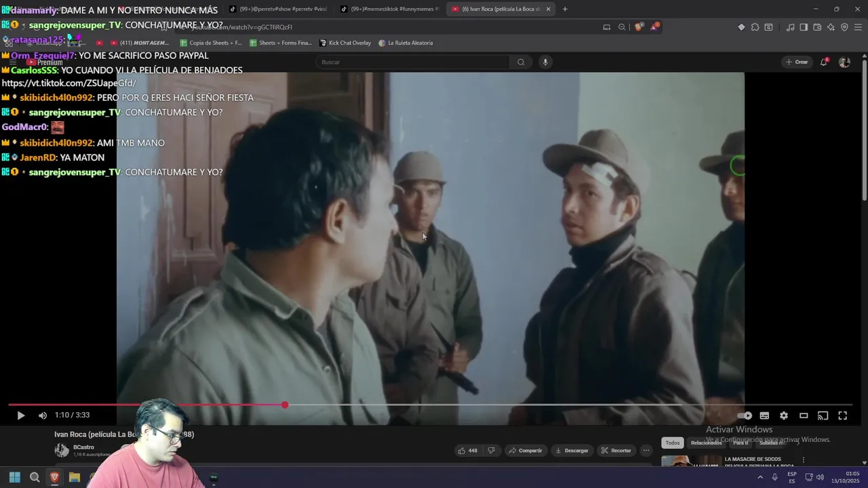This screenshot has height=488, width=868.
Task: Open the Brave VPN shield icon
Action: [844, 27]
